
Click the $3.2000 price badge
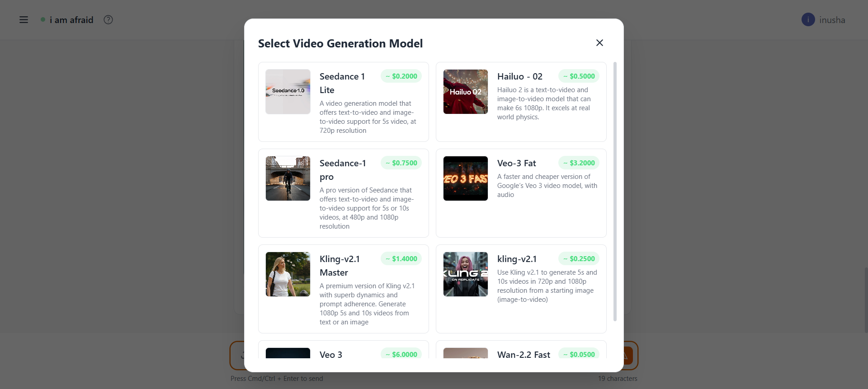[579, 163]
